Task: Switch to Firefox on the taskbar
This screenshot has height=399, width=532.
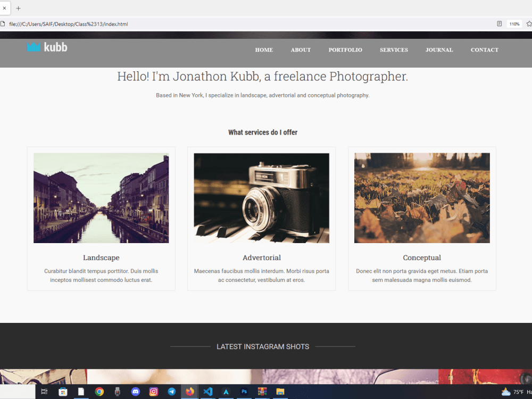Action: (x=190, y=392)
